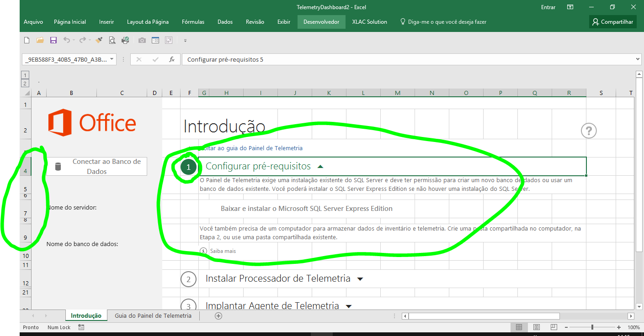Click the database cylinder icon

point(58,166)
